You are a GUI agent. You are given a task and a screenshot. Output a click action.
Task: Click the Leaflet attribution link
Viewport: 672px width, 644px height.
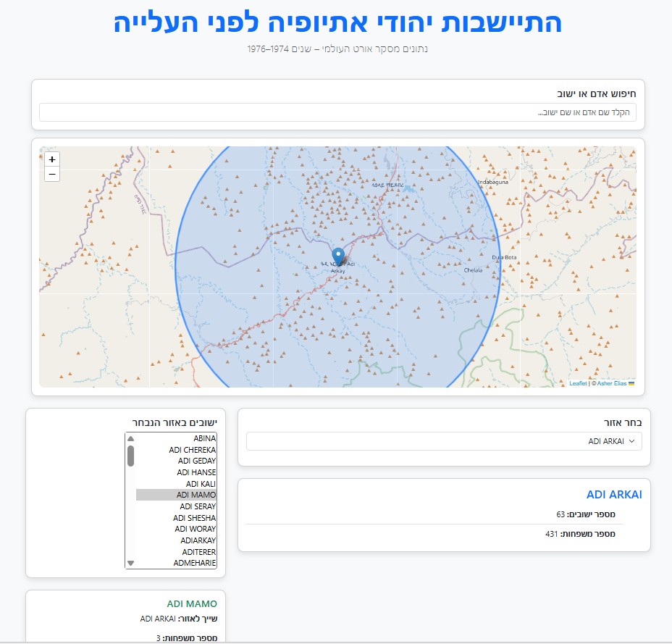tap(578, 383)
